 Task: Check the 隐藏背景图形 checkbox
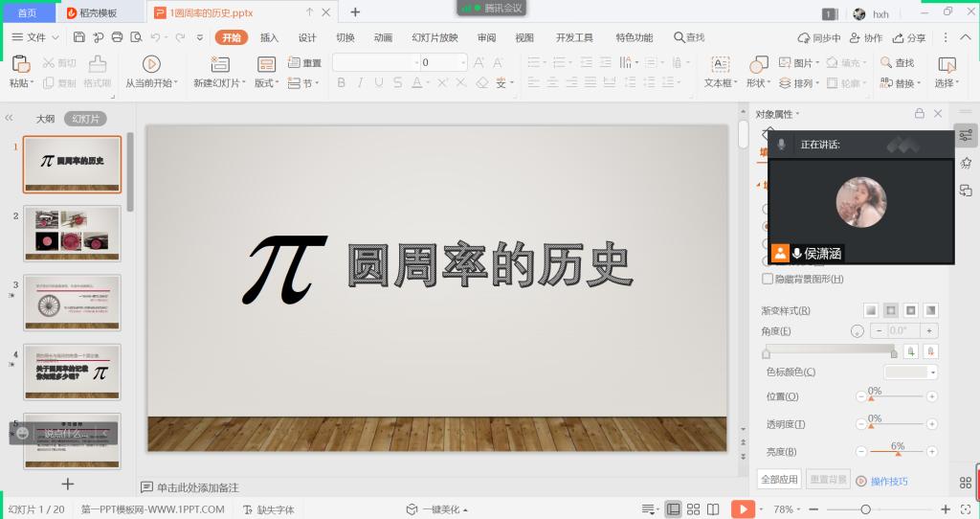click(768, 279)
